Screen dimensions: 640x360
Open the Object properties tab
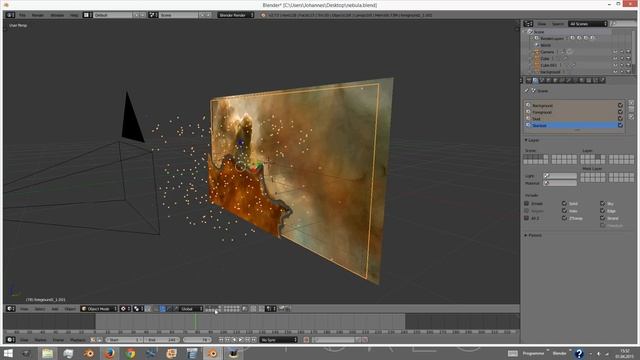[x=556, y=80]
